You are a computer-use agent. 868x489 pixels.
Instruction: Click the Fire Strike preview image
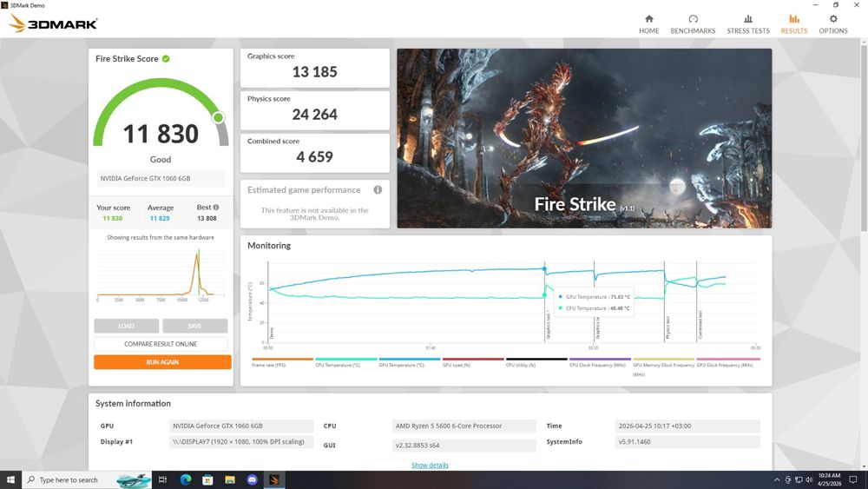click(x=584, y=138)
